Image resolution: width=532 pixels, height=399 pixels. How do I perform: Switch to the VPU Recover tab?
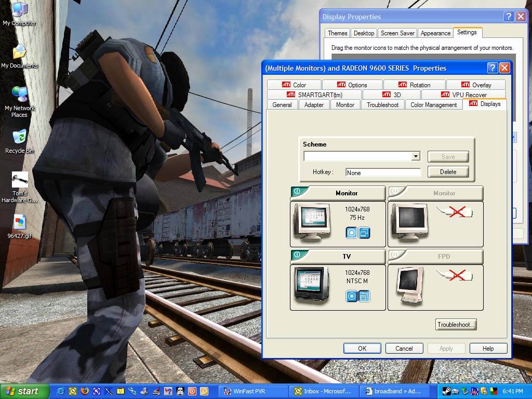pos(463,95)
